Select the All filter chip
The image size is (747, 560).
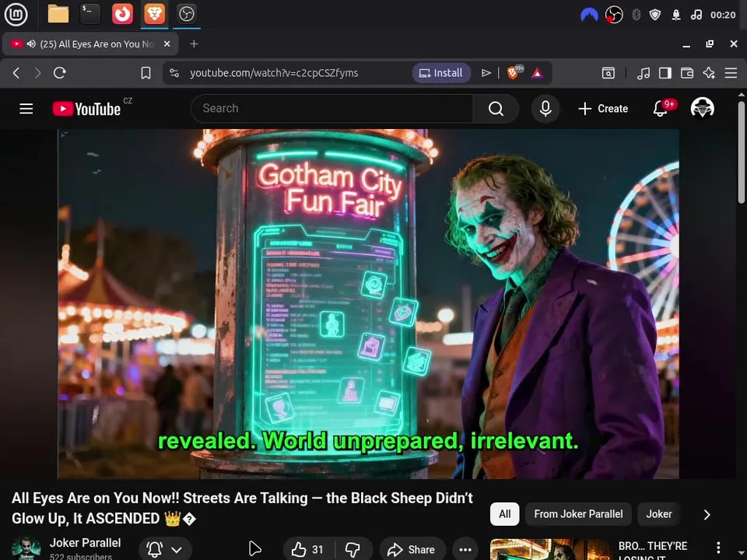504,514
